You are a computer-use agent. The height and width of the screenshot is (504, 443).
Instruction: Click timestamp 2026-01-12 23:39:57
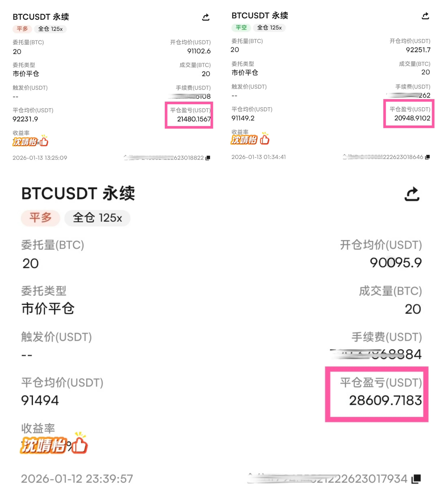77,479
